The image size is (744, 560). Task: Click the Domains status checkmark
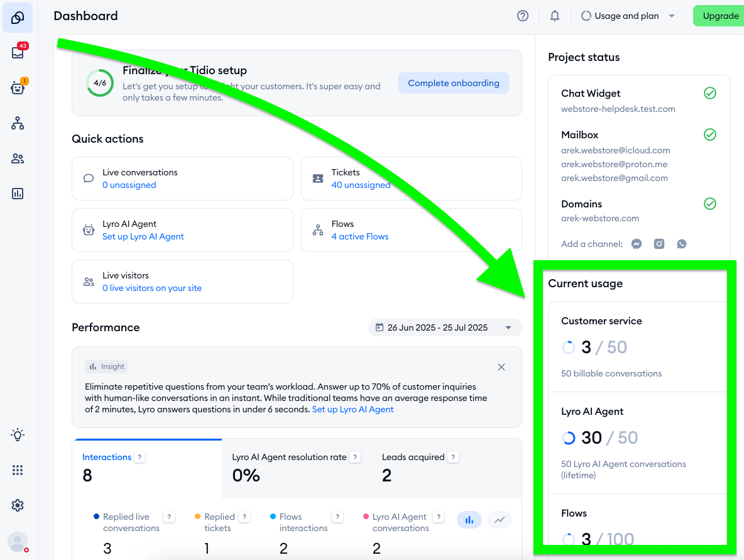point(710,204)
